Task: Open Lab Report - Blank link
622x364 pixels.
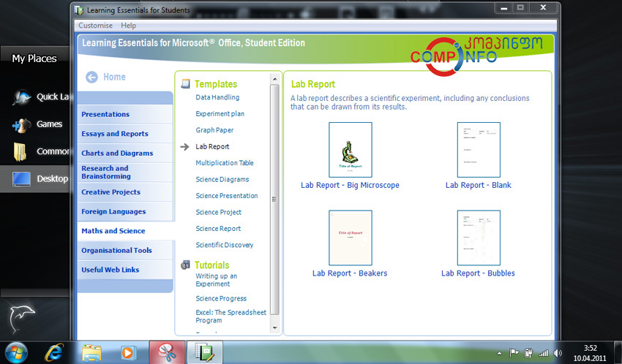Action: tap(479, 185)
